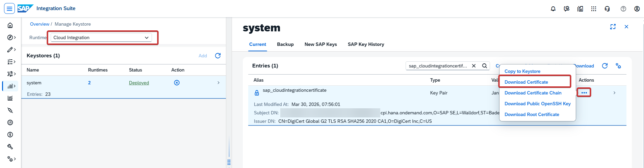This screenshot has width=644, height=168.
Task: Switch to the Current tab
Action: point(258,44)
